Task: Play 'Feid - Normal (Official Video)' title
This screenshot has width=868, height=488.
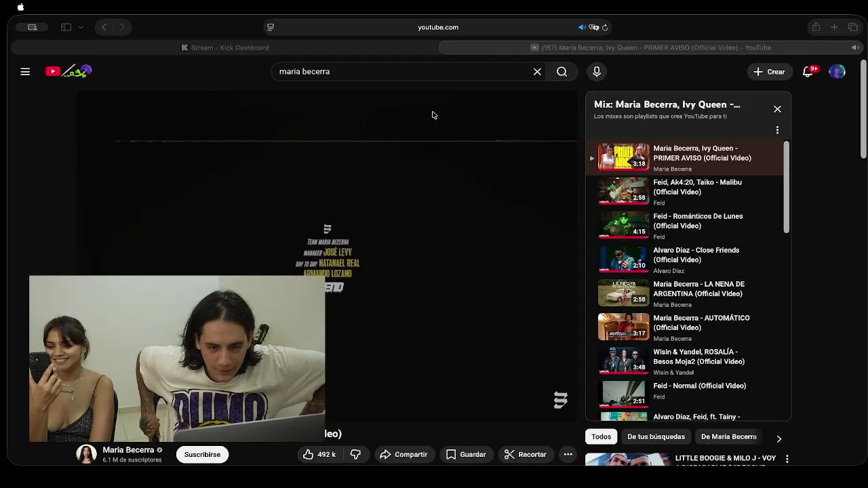Action: click(699, 386)
